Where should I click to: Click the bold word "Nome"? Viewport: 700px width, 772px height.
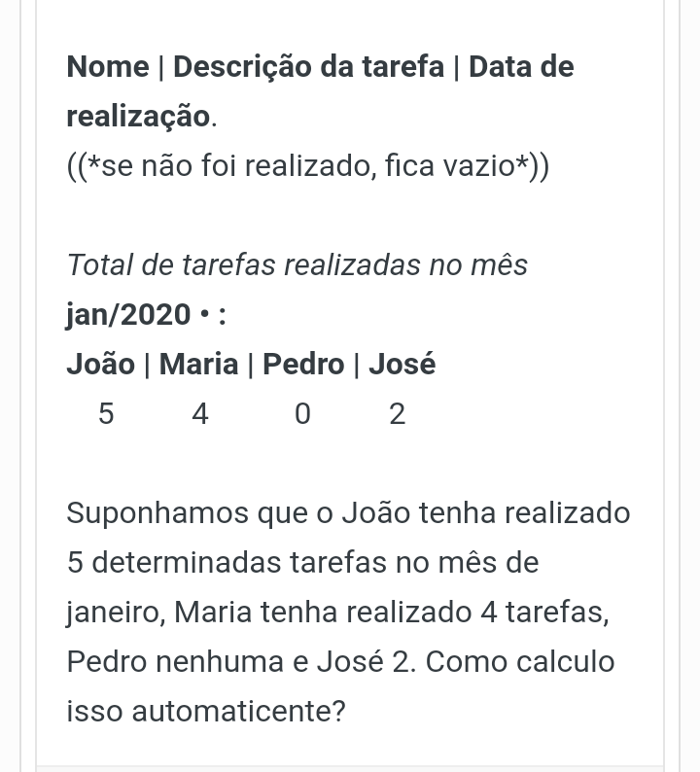coord(108,66)
